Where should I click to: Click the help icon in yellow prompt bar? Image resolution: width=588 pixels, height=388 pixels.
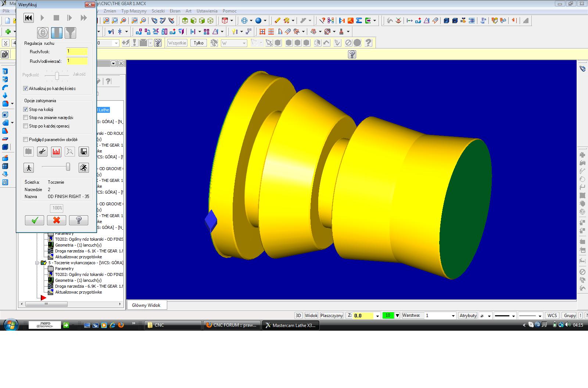coord(352,54)
